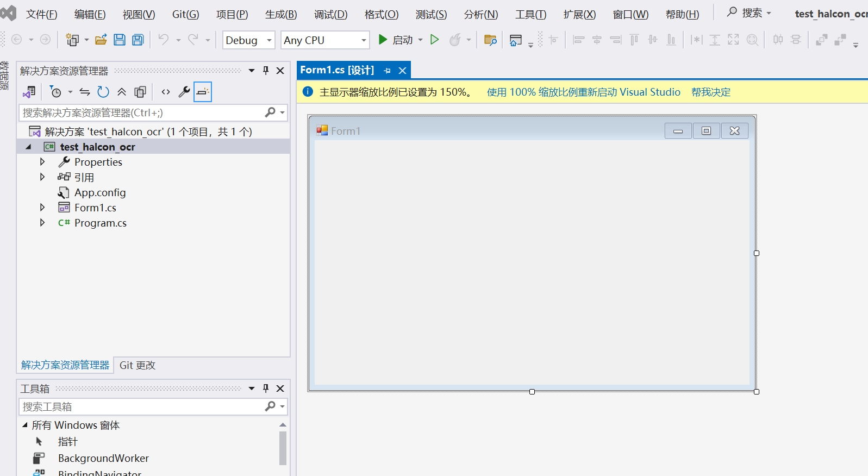Image resolution: width=868 pixels, height=476 pixels.
Task: Click the Show All Files icon
Action: point(140,92)
